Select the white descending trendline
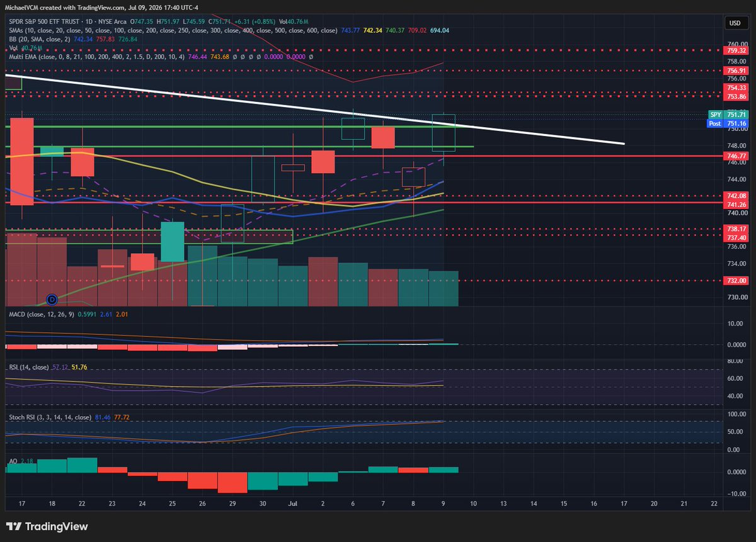The height and width of the screenshot is (542, 756). 315,109
